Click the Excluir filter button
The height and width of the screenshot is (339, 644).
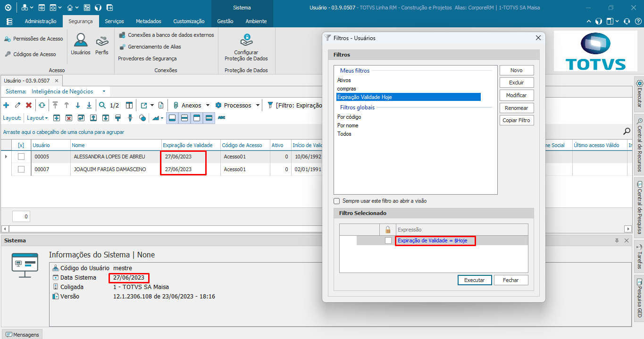coord(517,83)
